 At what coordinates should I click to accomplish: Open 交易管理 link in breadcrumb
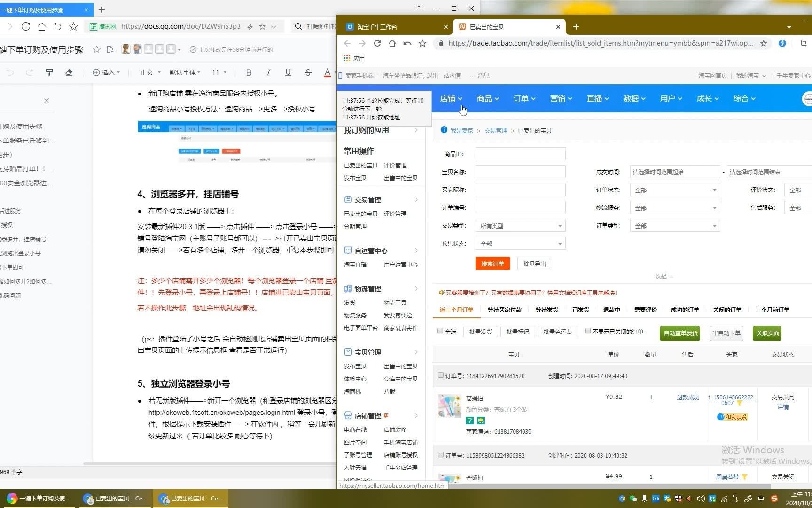point(496,130)
